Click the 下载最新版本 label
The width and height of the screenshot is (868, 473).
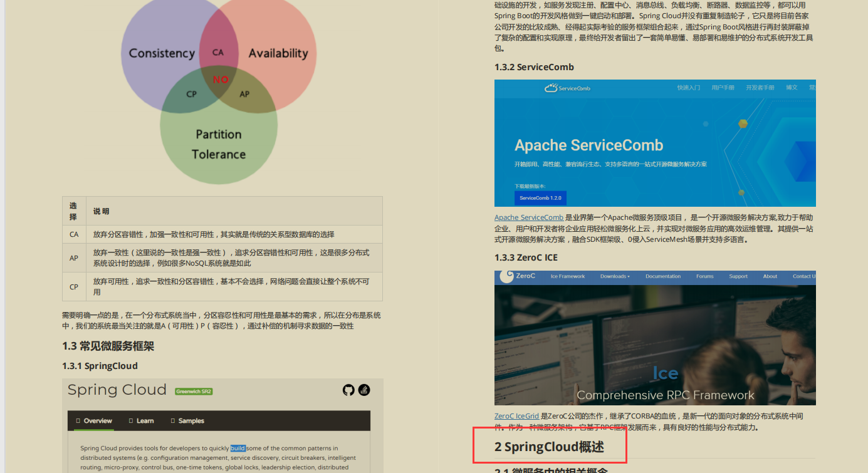click(530, 186)
